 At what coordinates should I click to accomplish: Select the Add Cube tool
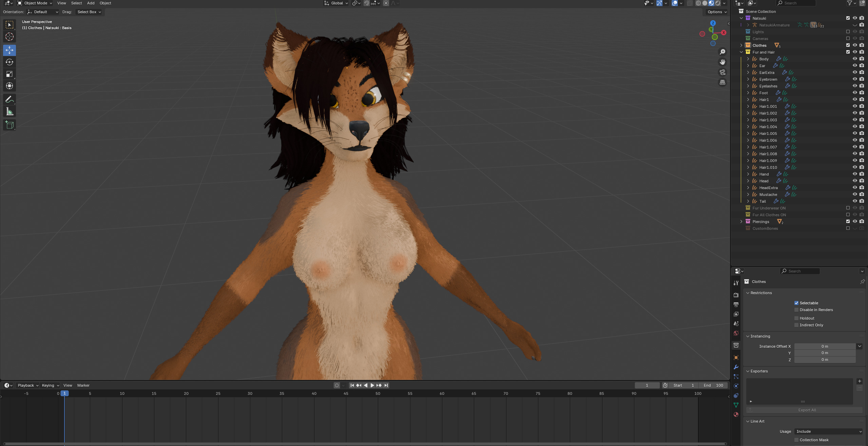(9, 125)
